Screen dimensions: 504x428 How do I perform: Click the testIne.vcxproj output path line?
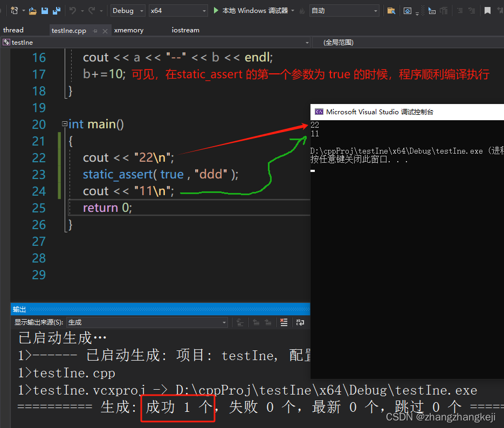click(247, 390)
